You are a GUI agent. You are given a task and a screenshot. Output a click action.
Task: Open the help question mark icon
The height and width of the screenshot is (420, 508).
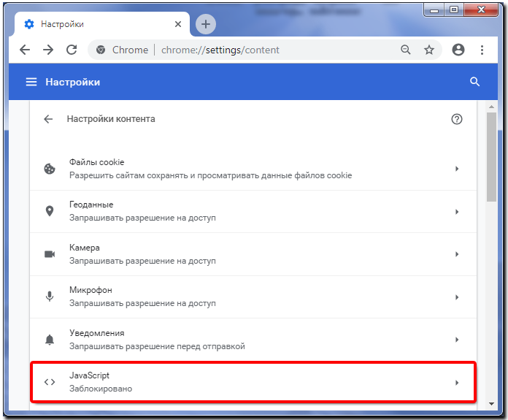tap(457, 119)
